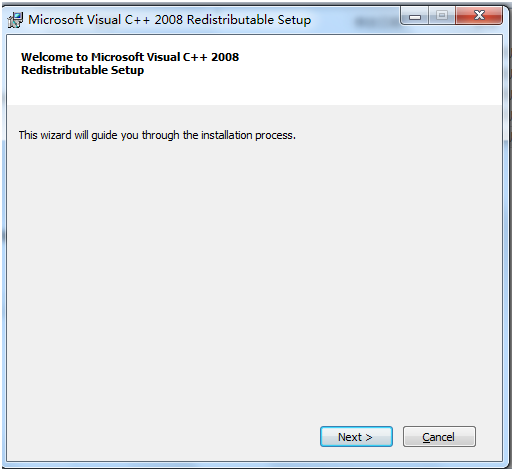The height and width of the screenshot is (471, 514).
Task: Close the setup wizard with the red X
Action: click(x=479, y=15)
